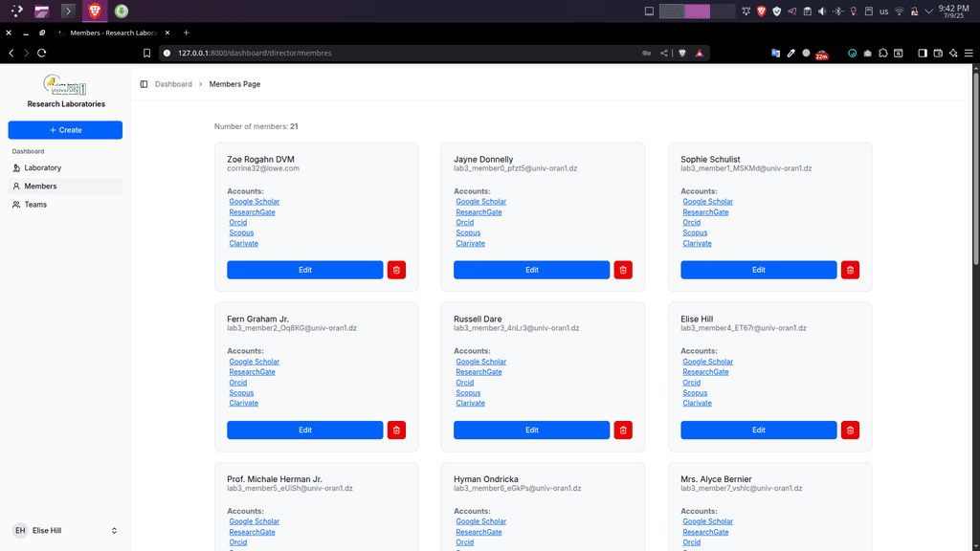Toggle the sidebar panel icon
The image size is (980, 551).
[x=144, y=84]
